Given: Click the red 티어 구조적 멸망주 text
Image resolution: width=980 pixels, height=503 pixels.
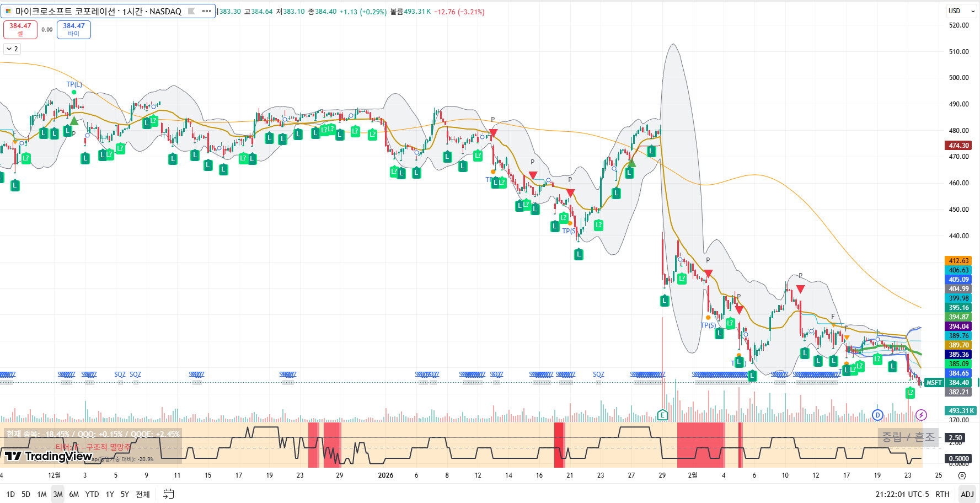Looking at the screenshot, I should 93,447.
